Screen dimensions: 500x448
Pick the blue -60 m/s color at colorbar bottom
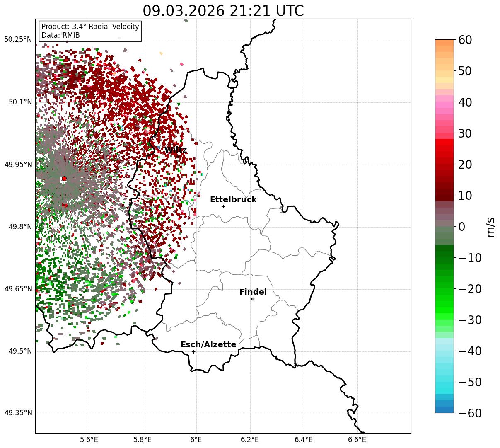pos(444,409)
